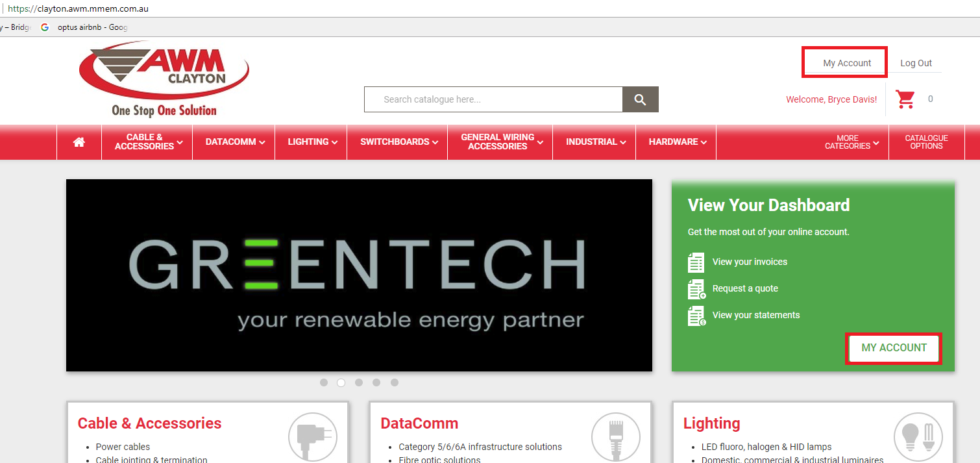Click the My Account link at top
Image resolution: width=980 pixels, height=463 pixels.
tap(847, 63)
